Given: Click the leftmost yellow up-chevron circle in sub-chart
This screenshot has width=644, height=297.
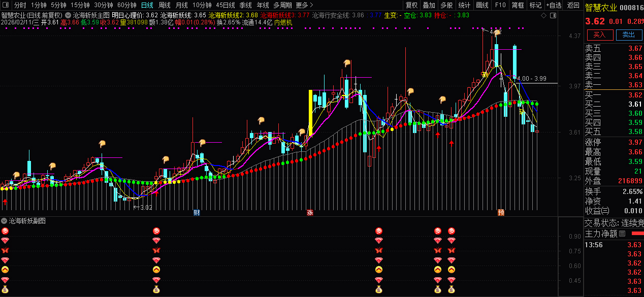Looking at the screenshot, I should point(5,270).
